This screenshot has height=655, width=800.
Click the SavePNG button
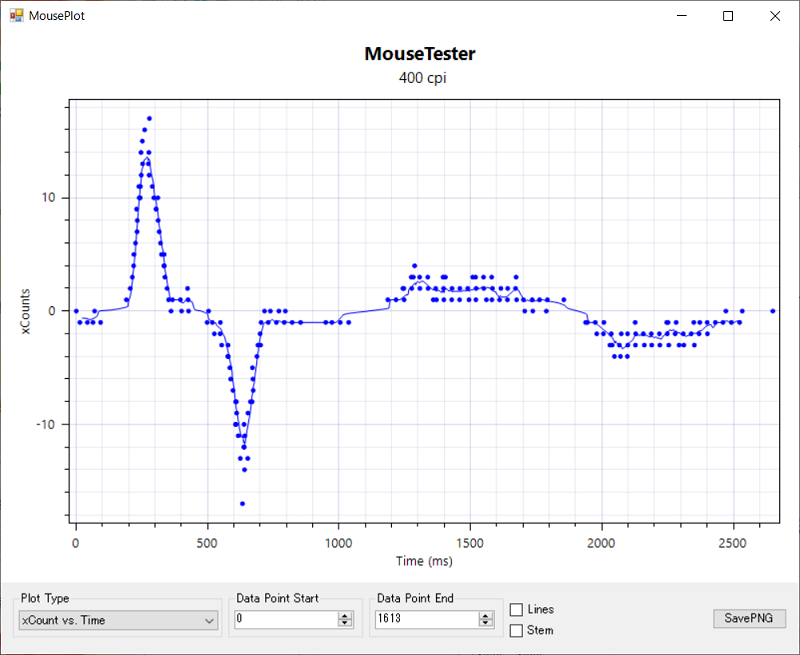(749, 618)
